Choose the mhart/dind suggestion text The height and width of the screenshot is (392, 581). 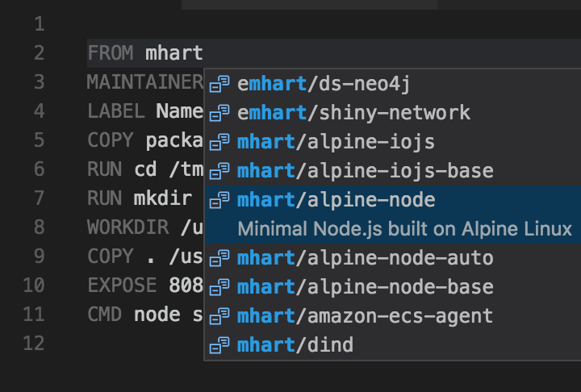pyautogui.click(x=295, y=345)
